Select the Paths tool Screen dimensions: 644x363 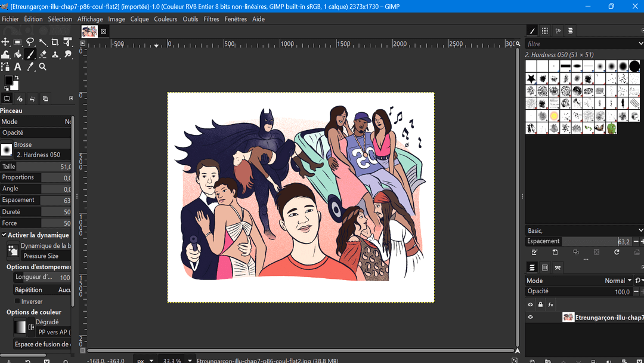(5, 67)
